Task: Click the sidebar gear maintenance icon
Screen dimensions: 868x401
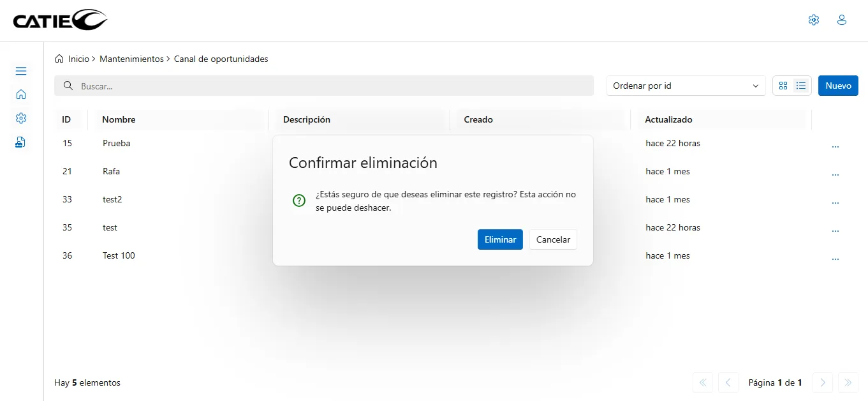Action: click(21, 118)
